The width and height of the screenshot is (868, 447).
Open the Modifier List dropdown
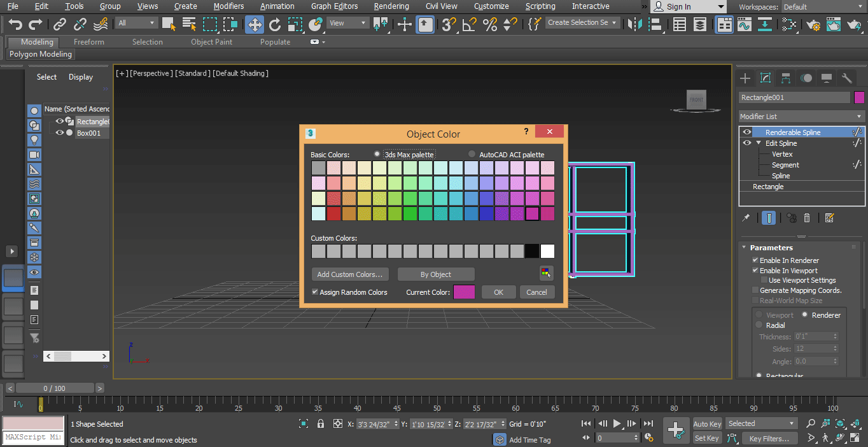(x=801, y=115)
